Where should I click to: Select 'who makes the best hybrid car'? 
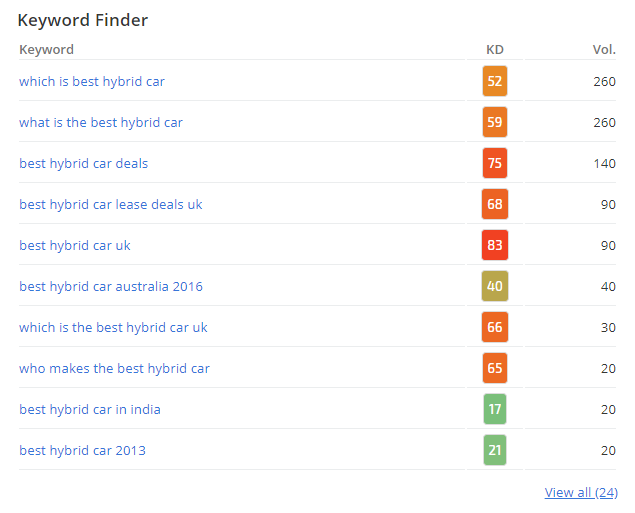coord(115,369)
